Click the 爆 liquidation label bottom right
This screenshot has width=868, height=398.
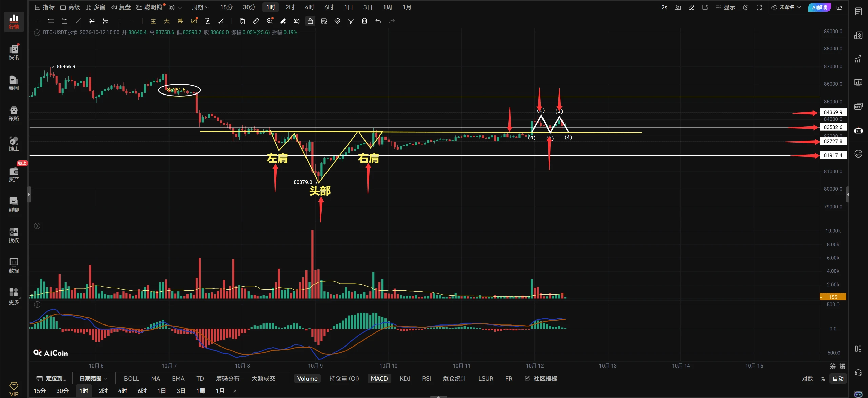(842, 366)
